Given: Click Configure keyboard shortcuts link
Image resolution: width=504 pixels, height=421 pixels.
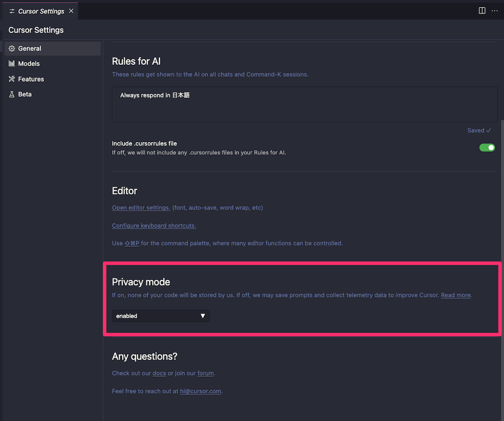Looking at the screenshot, I should [154, 226].
